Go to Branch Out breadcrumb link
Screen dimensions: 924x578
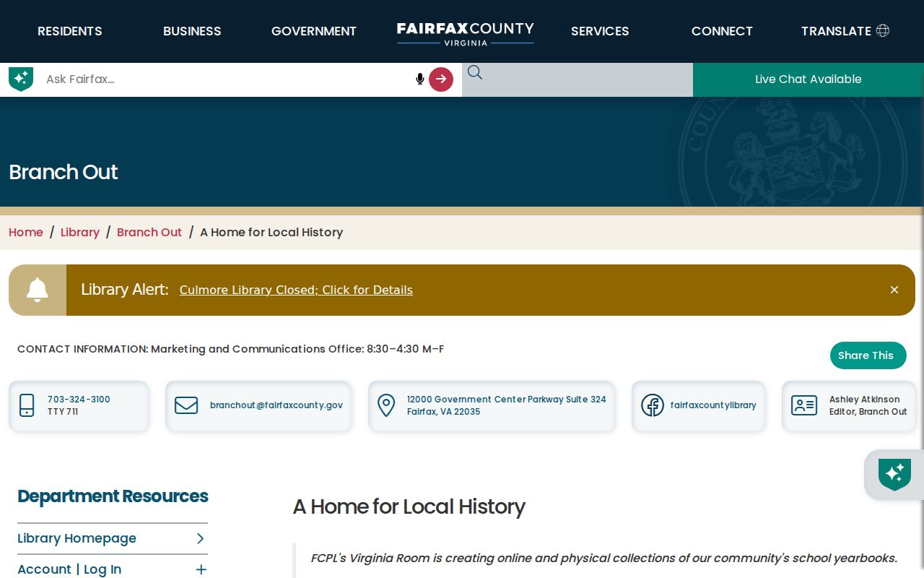pyautogui.click(x=149, y=232)
